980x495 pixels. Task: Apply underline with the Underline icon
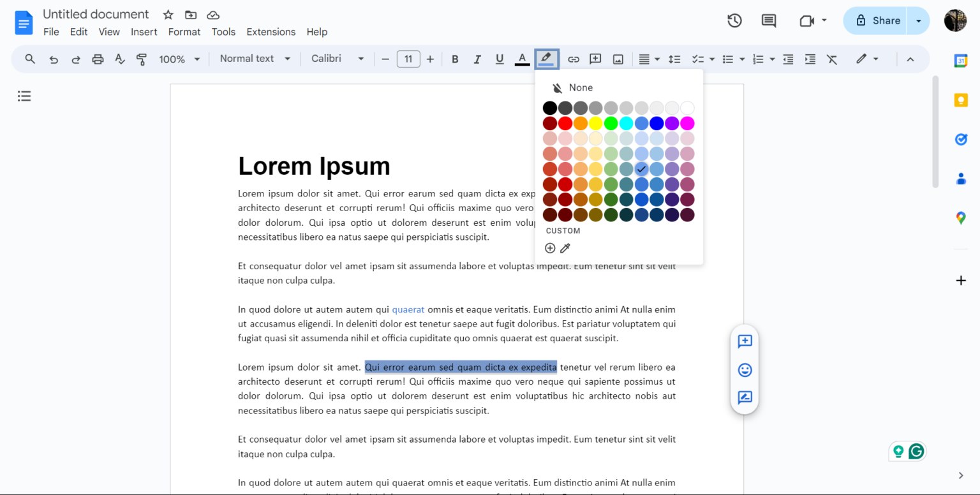click(500, 59)
